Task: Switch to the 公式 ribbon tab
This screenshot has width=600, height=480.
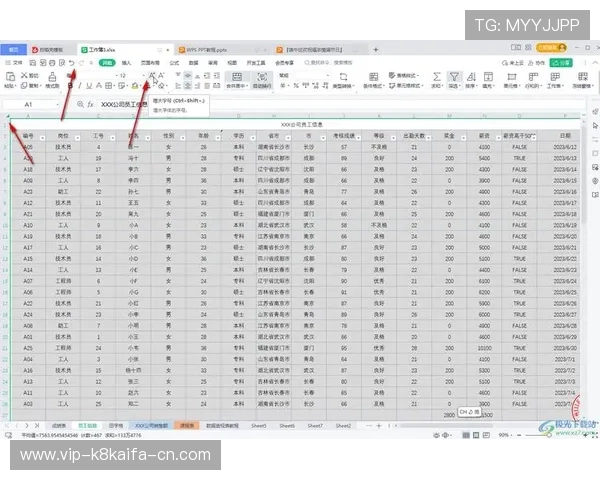Action: coord(173,62)
